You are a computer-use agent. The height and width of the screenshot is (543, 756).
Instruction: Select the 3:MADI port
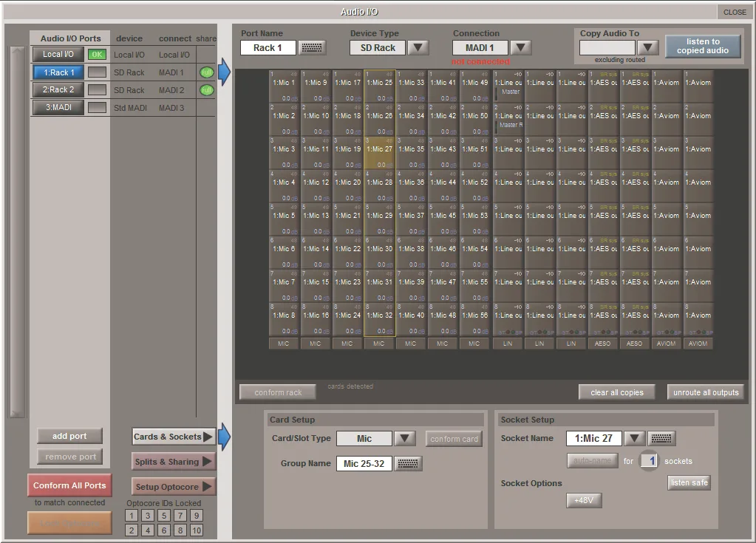point(58,107)
